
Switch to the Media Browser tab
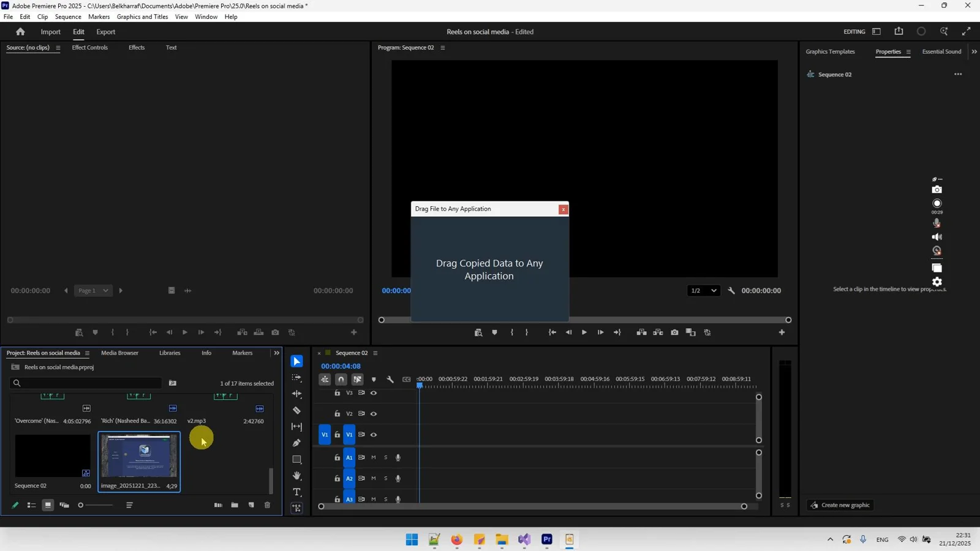(119, 353)
